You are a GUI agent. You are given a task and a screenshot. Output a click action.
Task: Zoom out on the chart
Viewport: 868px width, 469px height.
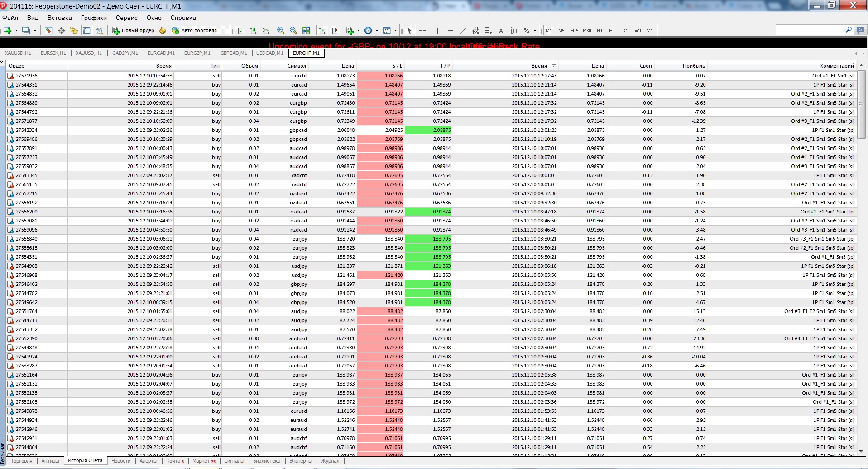pyautogui.click(x=293, y=30)
